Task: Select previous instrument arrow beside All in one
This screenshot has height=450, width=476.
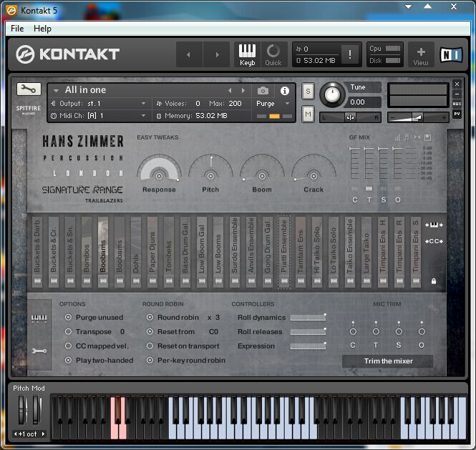Action: (230, 90)
